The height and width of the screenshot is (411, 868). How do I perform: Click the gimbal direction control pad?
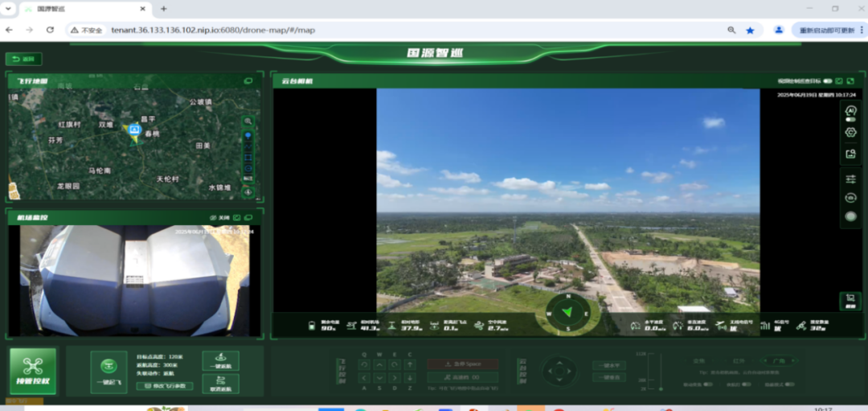tap(558, 371)
